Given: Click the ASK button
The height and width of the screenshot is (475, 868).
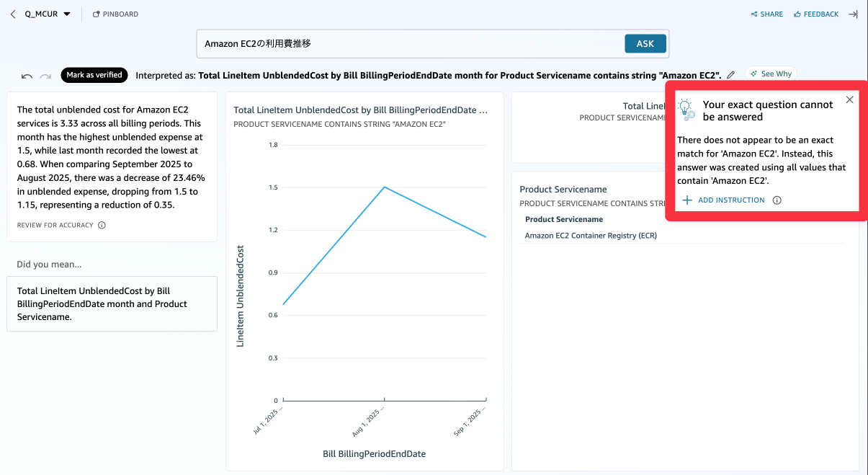Looking at the screenshot, I should [645, 43].
